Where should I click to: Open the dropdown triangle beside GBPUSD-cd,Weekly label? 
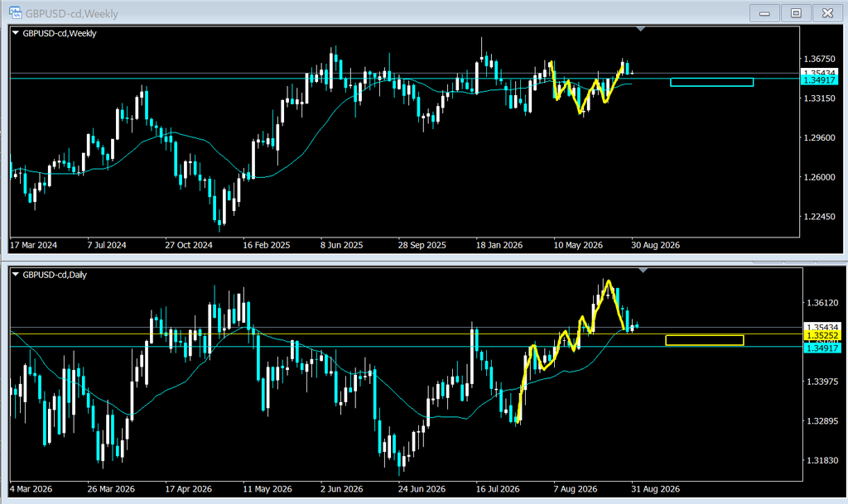click(16, 33)
